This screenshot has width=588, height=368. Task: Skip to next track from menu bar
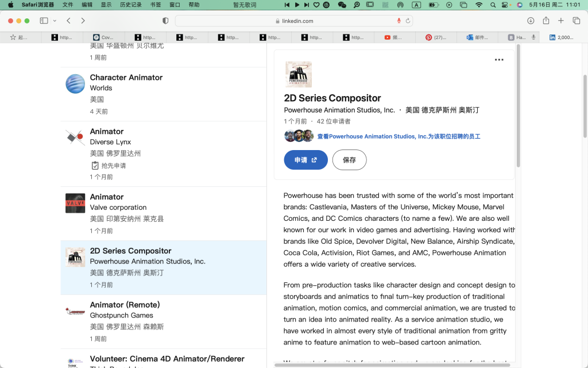(x=307, y=5)
